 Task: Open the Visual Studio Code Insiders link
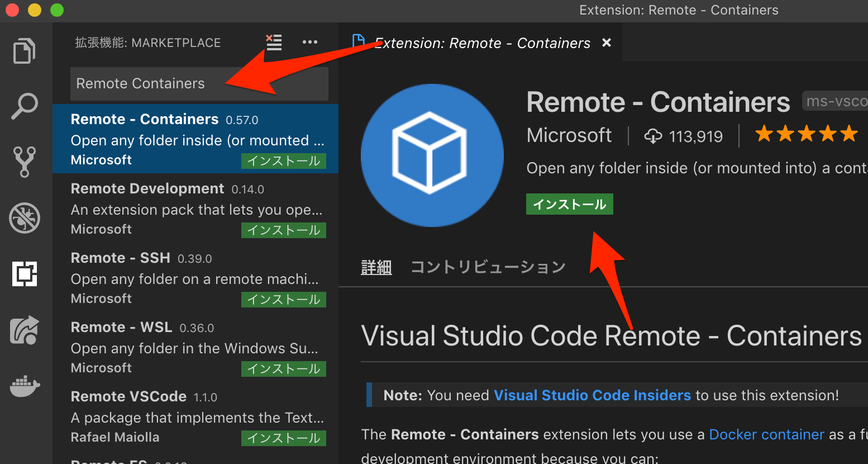[x=592, y=395]
